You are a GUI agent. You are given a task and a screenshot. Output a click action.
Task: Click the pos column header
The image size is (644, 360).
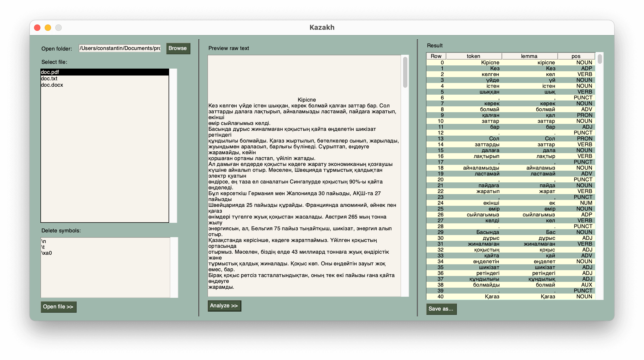tap(576, 56)
